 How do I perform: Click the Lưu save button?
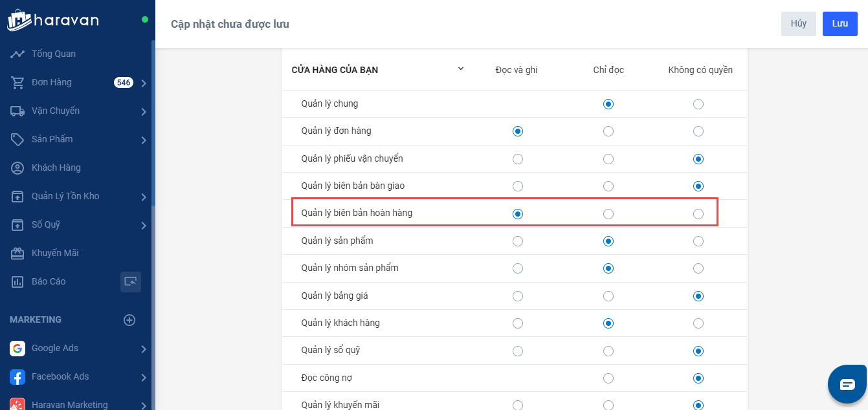point(840,24)
